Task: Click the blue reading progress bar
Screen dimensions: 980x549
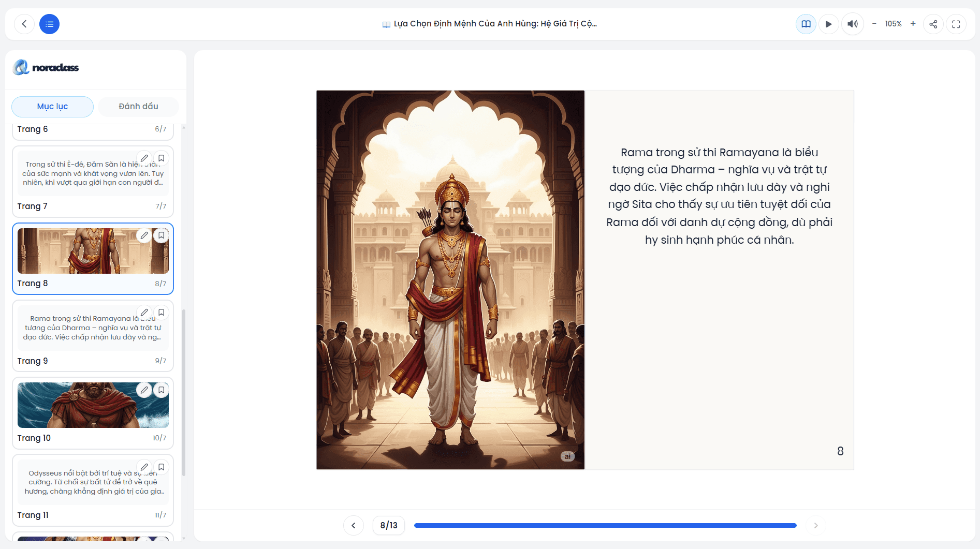Action: (x=605, y=525)
